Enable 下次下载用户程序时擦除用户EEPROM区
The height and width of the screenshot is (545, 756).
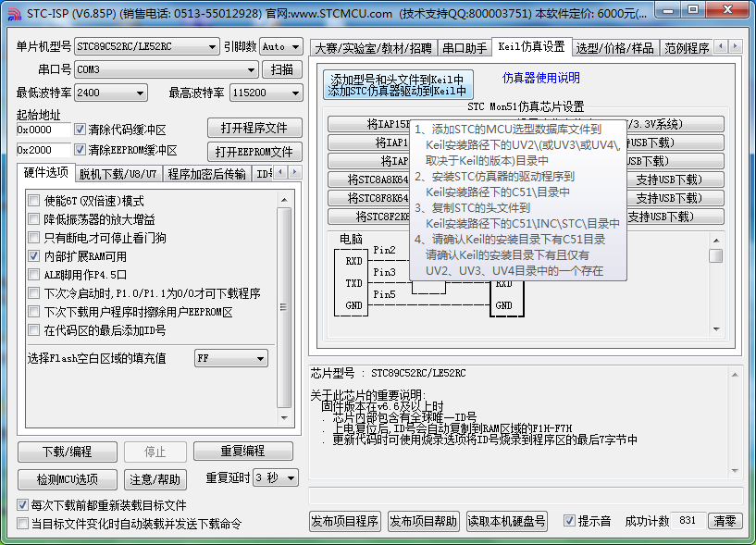point(33,312)
